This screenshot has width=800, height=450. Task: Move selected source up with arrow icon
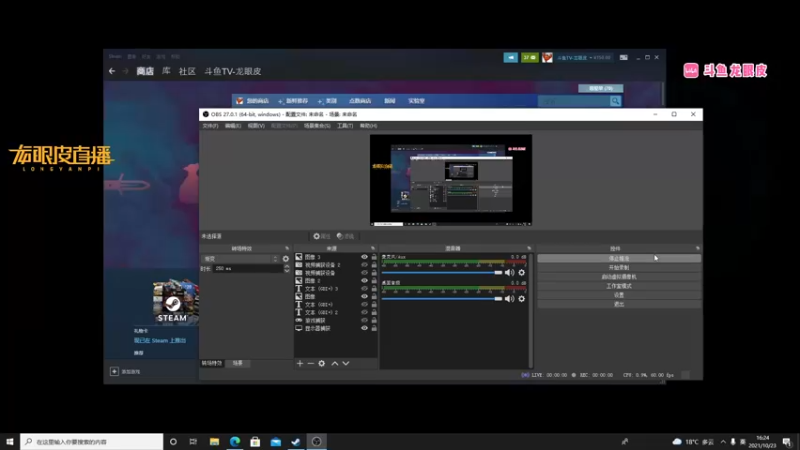coord(335,363)
